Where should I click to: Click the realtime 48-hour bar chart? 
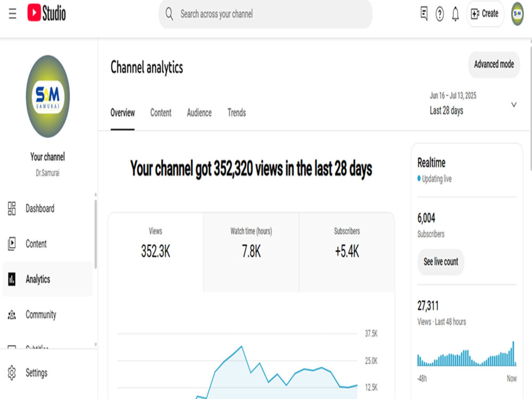pos(467,354)
